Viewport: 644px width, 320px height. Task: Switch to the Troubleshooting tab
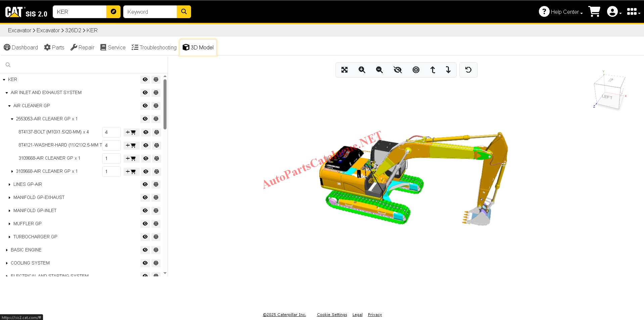(154, 47)
